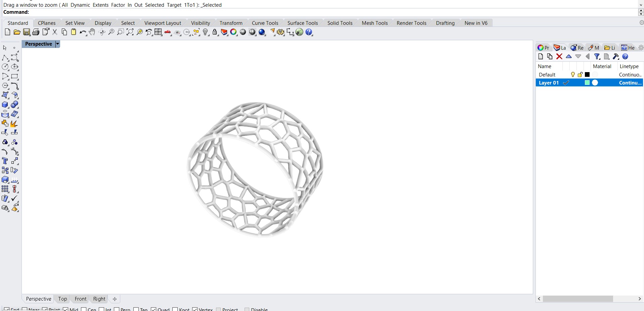Screen dimensions: 644x311
Task: Toggle Mid object snap checkbox
Action: point(66,309)
